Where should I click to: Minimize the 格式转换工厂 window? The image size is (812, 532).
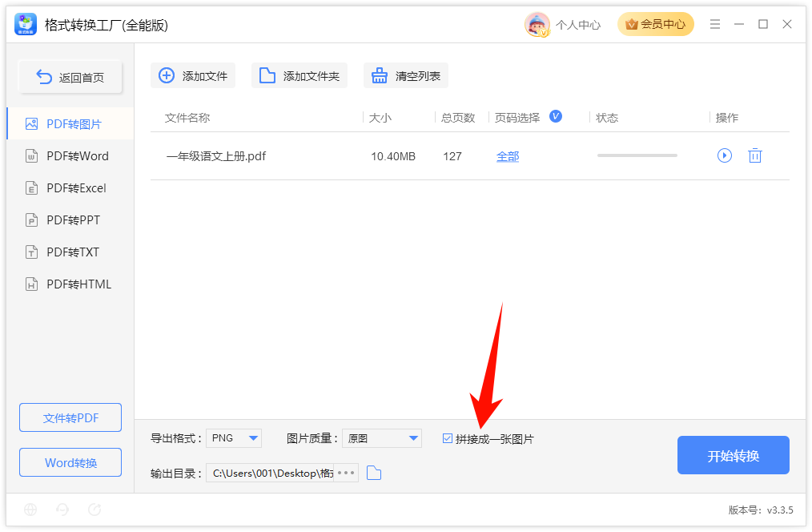pyautogui.click(x=739, y=24)
